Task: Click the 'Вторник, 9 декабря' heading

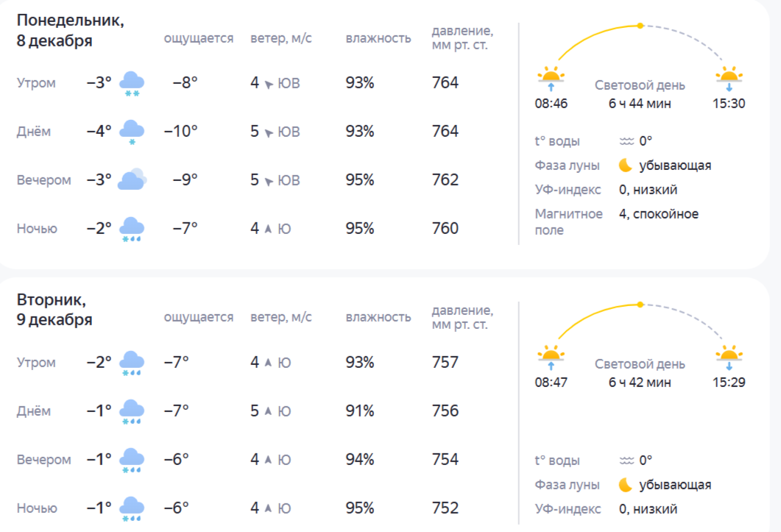Action: point(55,310)
